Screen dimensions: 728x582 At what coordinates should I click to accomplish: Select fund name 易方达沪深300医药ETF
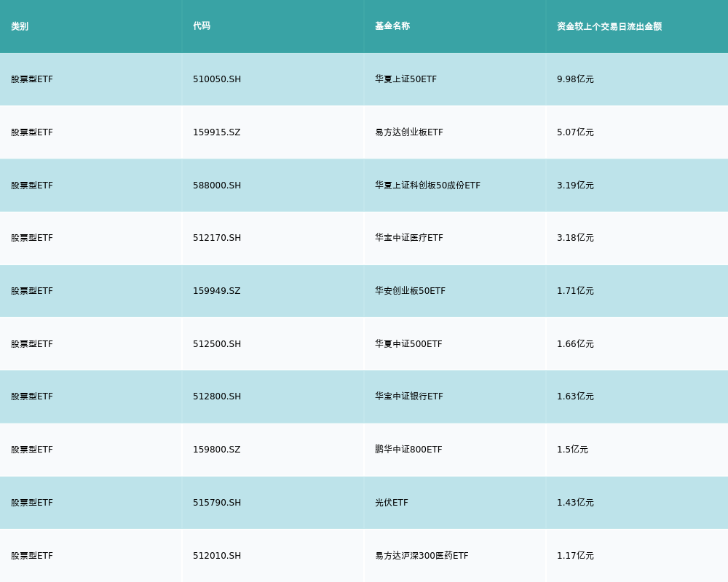pyautogui.click(x=422, y=556)
